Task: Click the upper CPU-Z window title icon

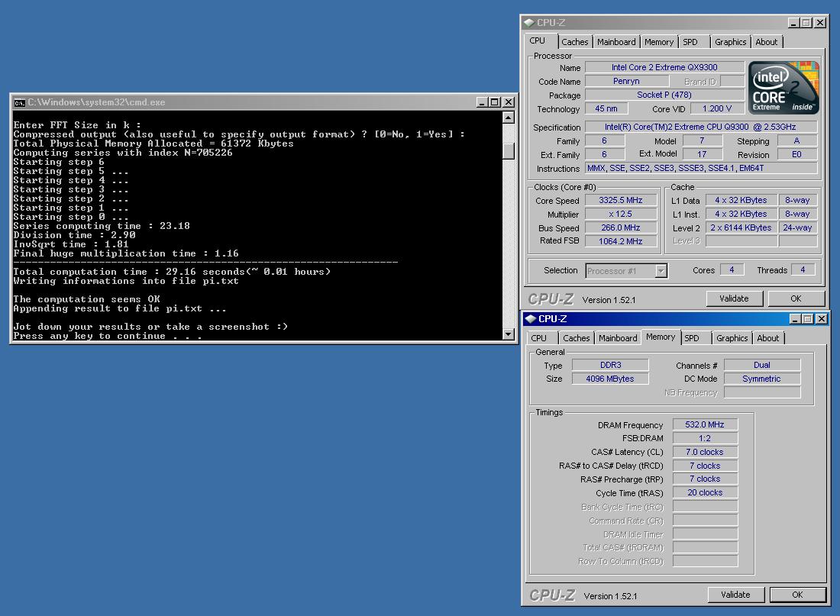Action: (529, 22)
